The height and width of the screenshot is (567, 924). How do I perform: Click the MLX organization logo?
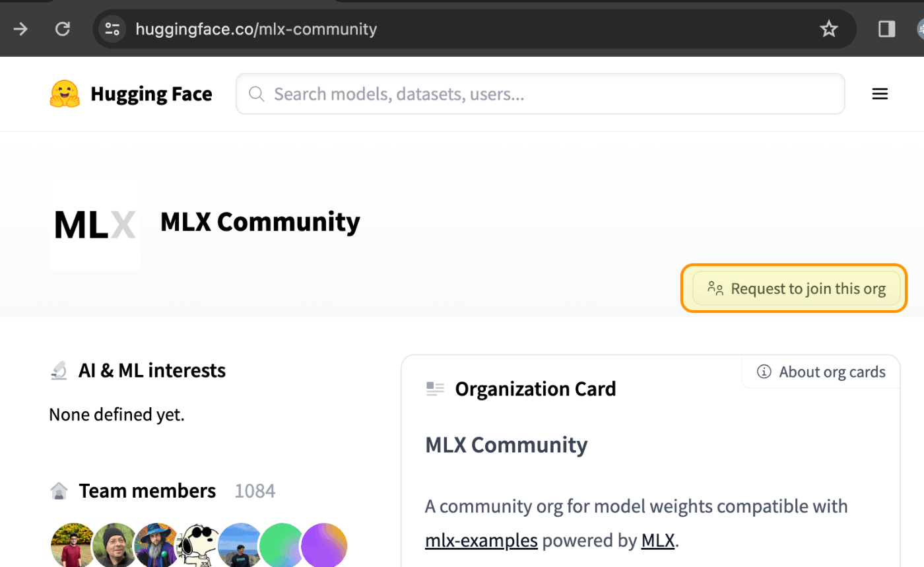95,224
